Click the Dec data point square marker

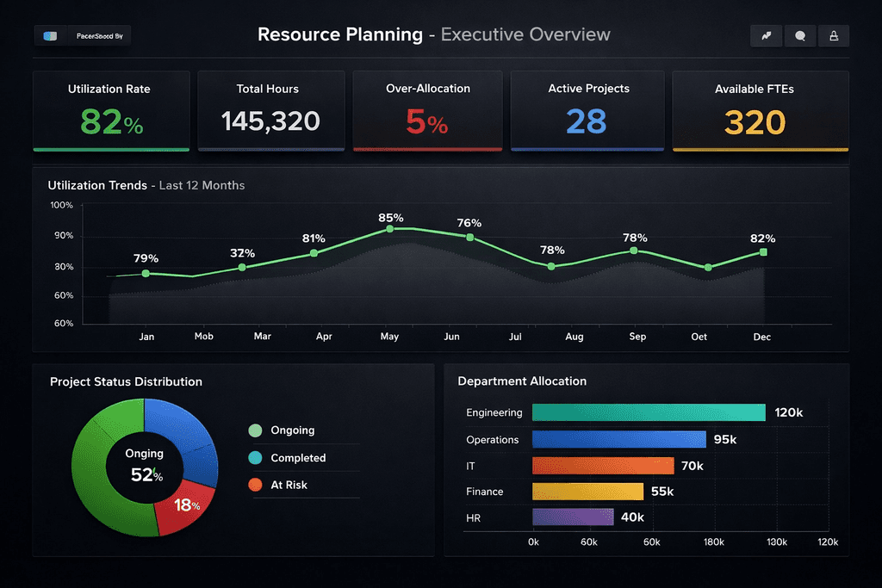click(x=762, y=252)
